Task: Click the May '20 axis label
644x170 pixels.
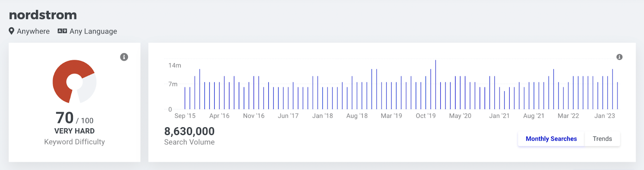Action: (x=460, y=116)
